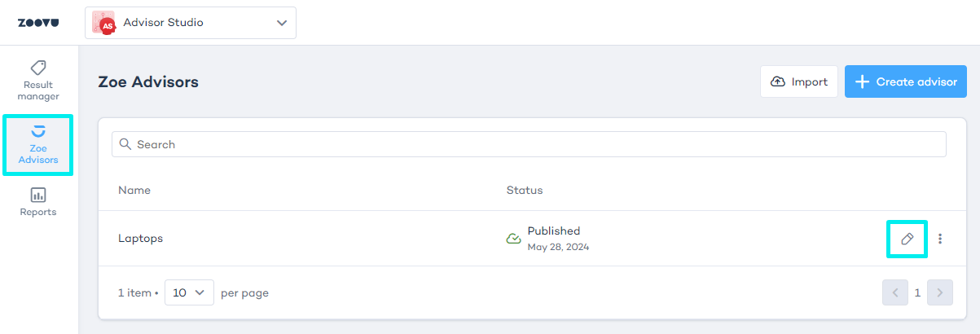Expand the Advisor Studio dropdown

tap(282, 23)
